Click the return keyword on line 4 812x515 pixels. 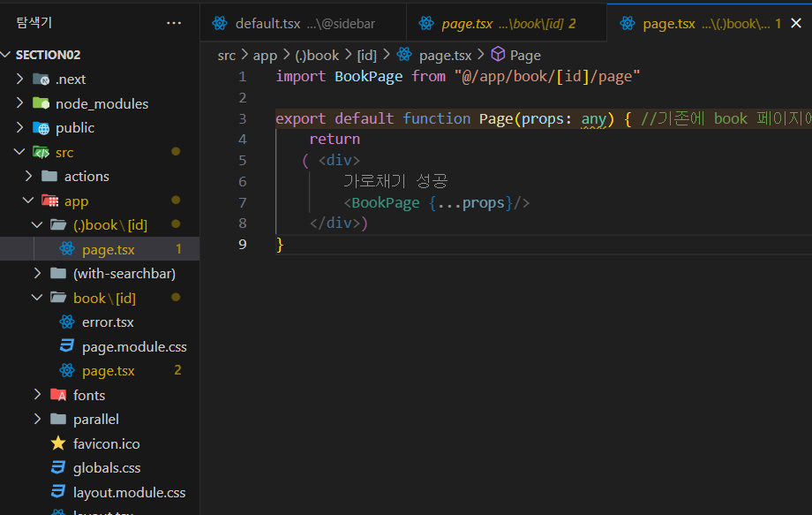pyautogui.click(x=335, y=139)
